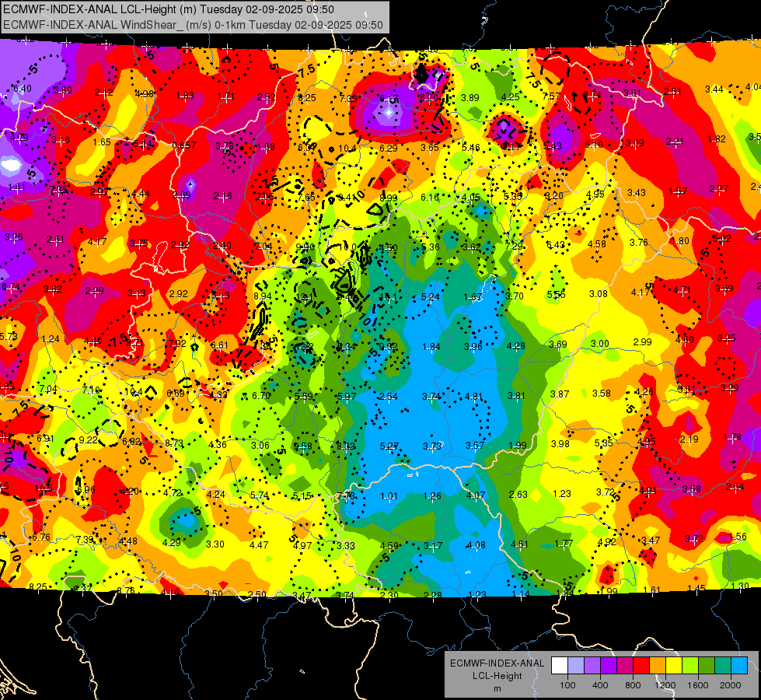Click the wind shear value 3.57
The image size is (761, 700).
pos(475,446)
